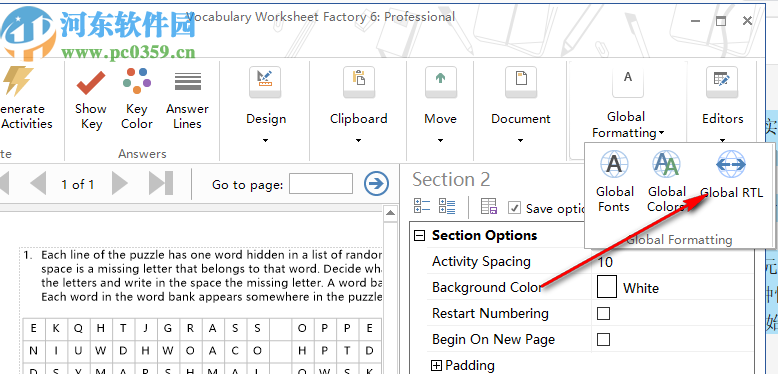Go to the next page arrow
Viewport: 778px width, 374px height.
pos(120,184)
